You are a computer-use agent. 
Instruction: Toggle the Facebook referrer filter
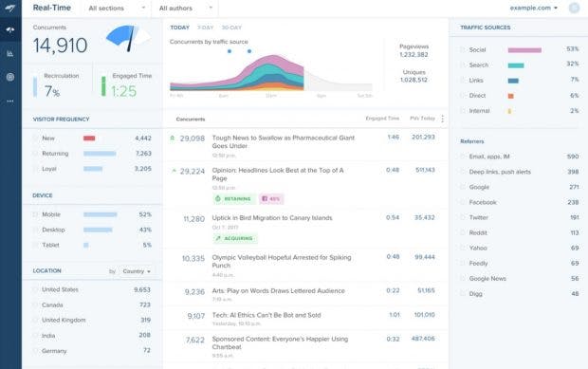pos(463,202)
